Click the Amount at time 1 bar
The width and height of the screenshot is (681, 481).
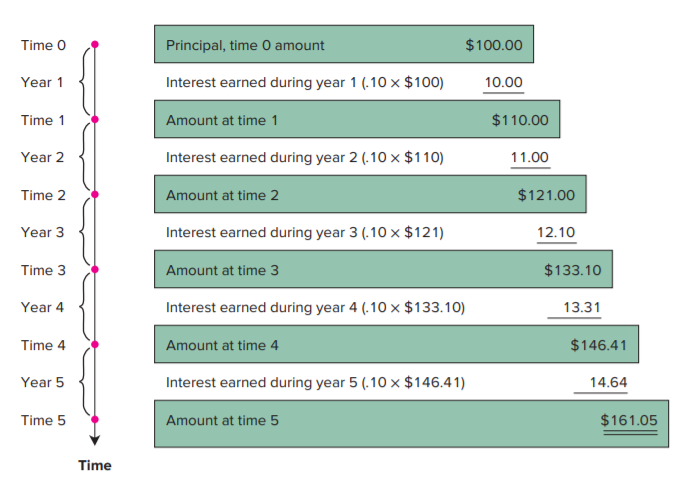(357, 119)
